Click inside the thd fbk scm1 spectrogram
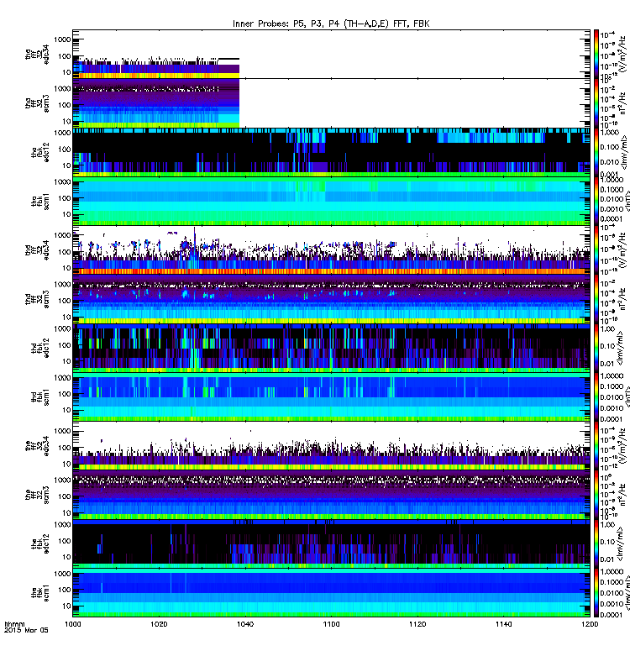Image resolution: width=630 pixels, height=672 pixels. click(x=331, y=396)
